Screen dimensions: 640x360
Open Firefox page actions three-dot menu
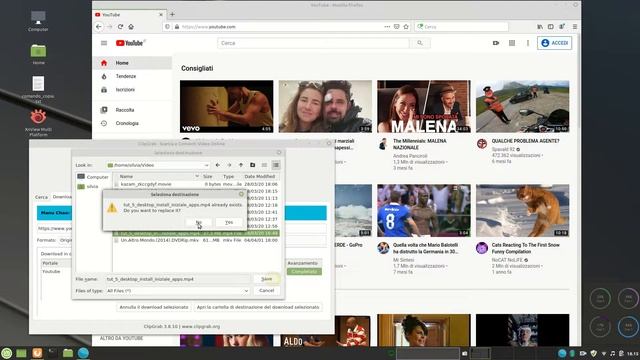387,27
